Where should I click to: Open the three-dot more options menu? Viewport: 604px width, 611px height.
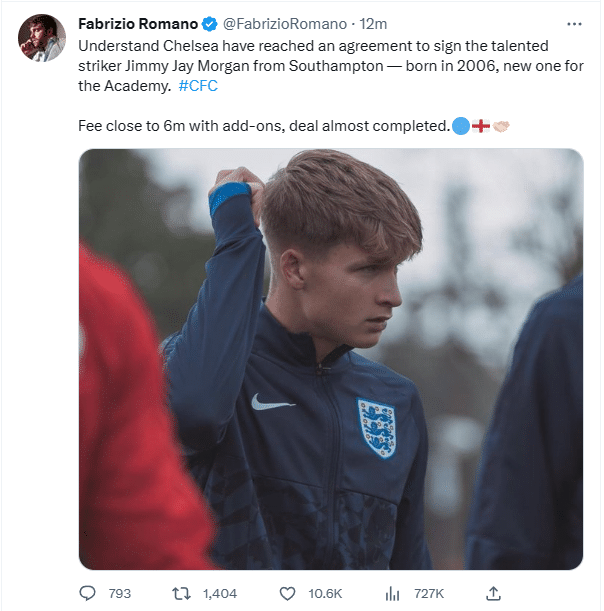574,23
